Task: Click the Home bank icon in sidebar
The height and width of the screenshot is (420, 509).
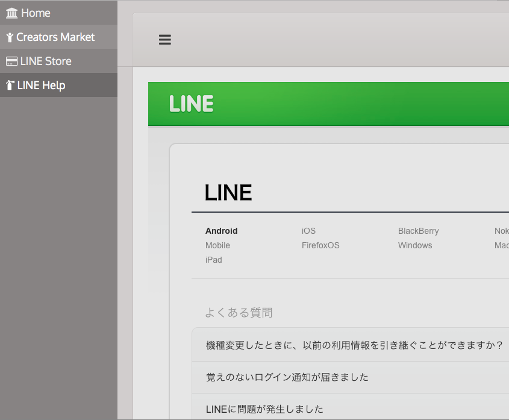Action: [11, 13]
